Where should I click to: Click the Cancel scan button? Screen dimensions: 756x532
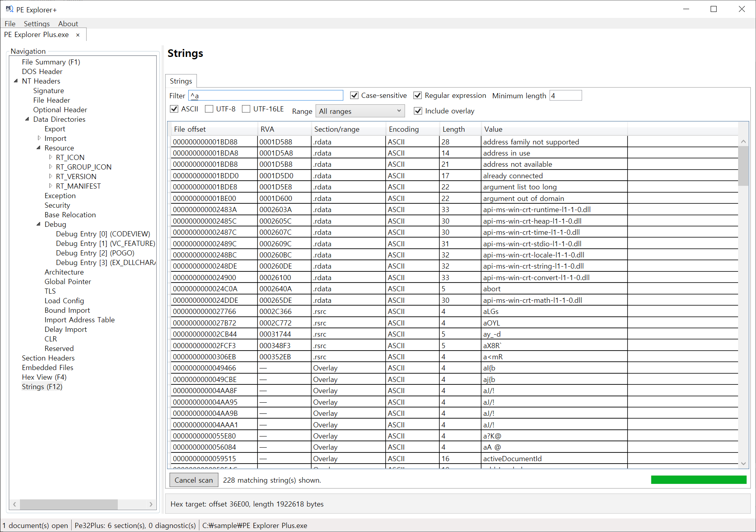(194, 480)
